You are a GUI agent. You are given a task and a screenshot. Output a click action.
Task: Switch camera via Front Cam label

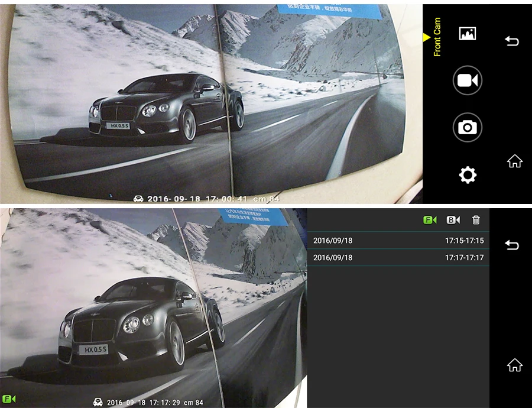pyautogui.click(x=437, y=37)
